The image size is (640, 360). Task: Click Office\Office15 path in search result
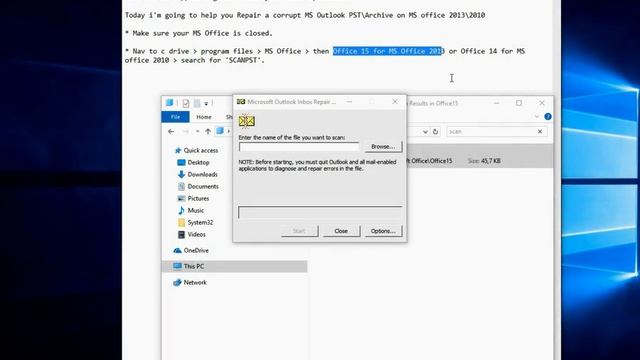pos(430,161)
